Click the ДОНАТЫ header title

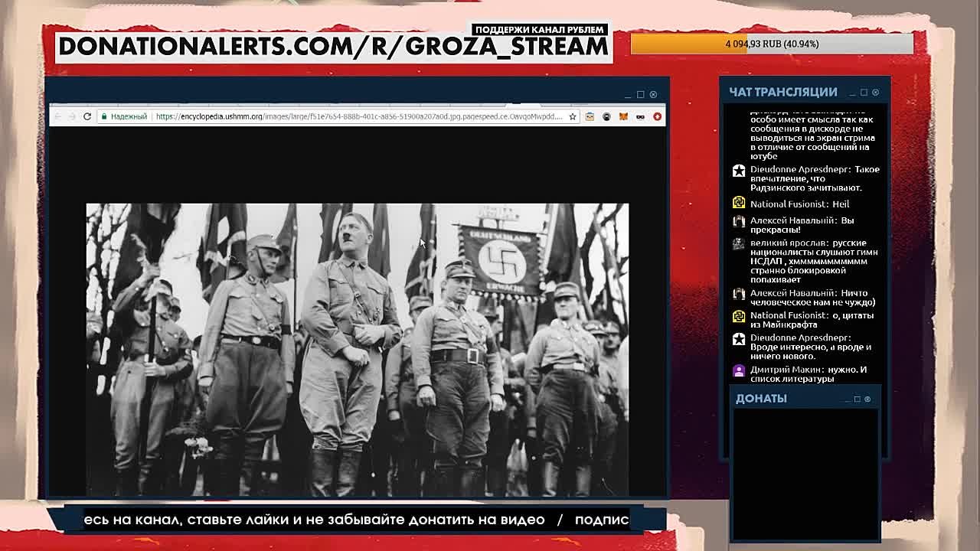pyautogui.click(x=761, y=399)
